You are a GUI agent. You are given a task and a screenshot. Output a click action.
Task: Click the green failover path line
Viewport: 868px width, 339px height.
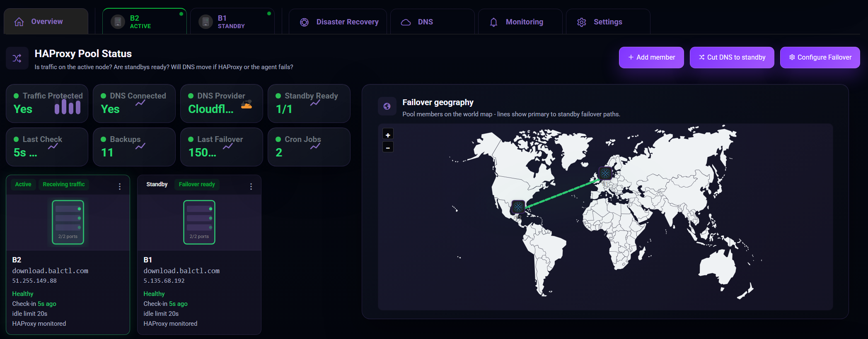pyautogui.click(x=562, y=193)
